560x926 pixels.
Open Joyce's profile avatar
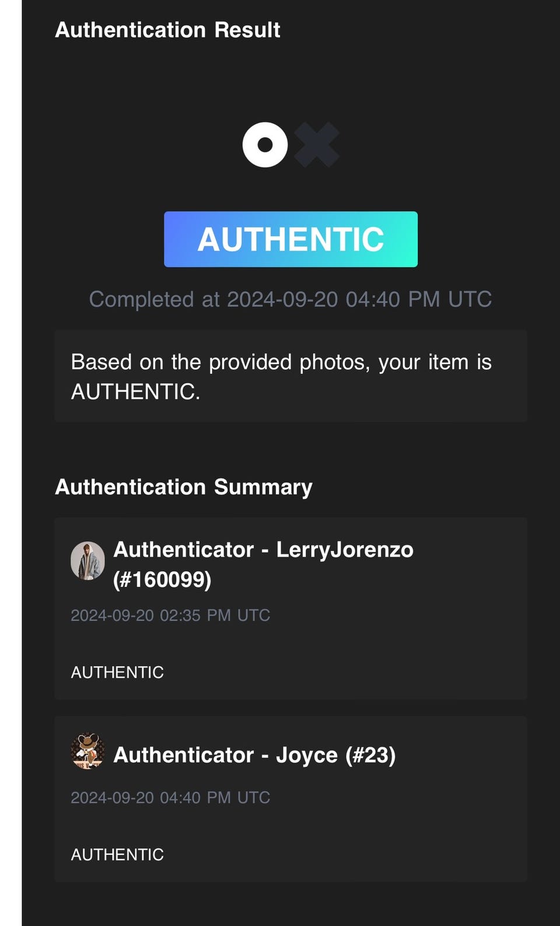pyautogui.click(x=87, y=752)
